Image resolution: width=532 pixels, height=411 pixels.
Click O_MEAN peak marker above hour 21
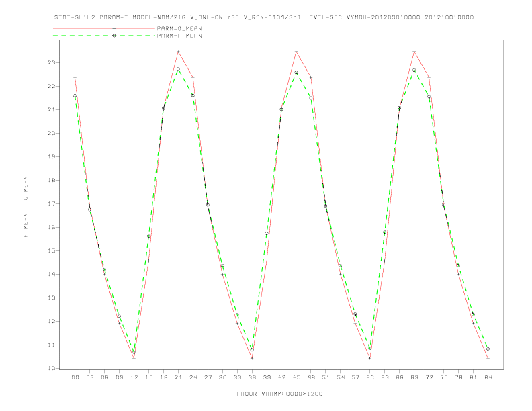[x=178, y=52]
